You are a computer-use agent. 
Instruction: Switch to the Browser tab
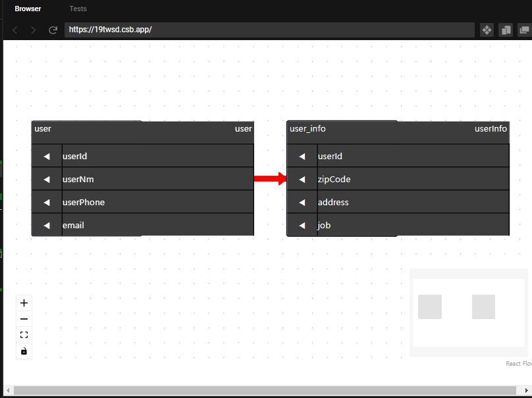pos(28,9)
